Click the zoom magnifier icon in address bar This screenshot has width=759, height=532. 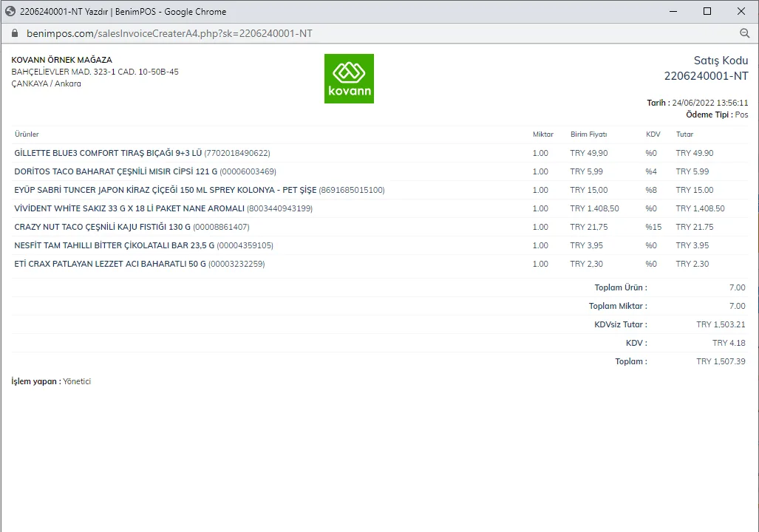[x=744, y=33]
